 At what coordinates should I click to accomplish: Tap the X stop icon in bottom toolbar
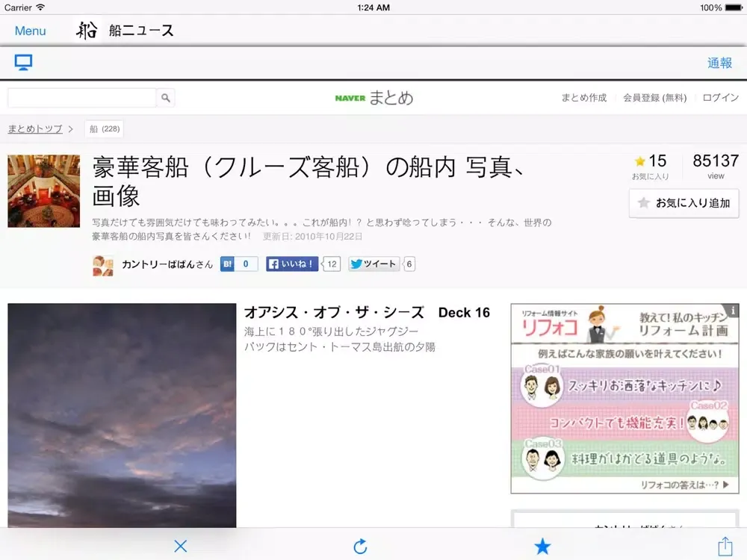click(180, 546)
